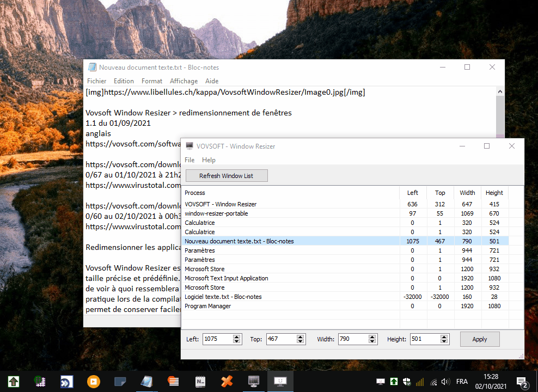
Task: Decrease the Height value with the down arrow
Action: 444,341
